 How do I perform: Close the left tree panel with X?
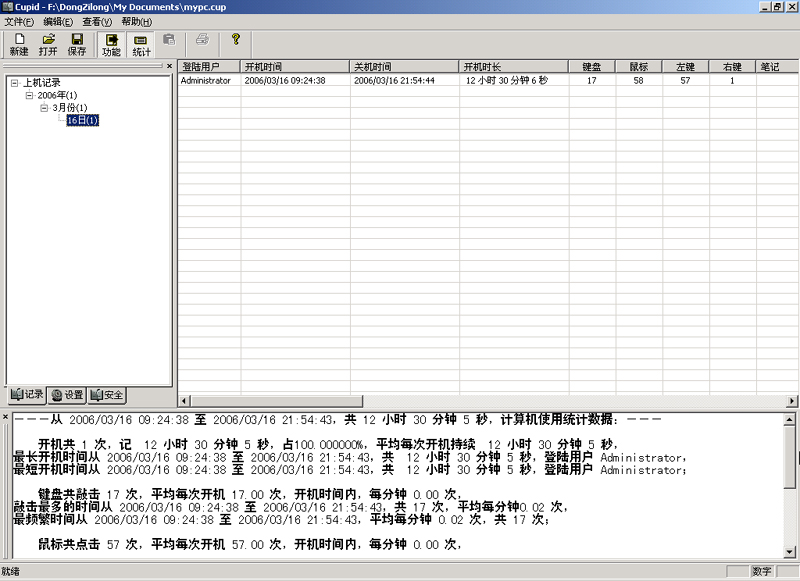pyautogui.click(x=169, y=66)
